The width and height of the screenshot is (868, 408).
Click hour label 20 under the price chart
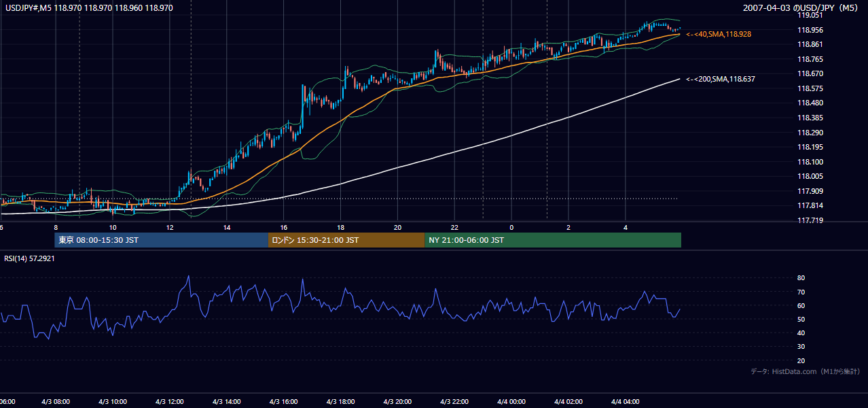point(398,228)
